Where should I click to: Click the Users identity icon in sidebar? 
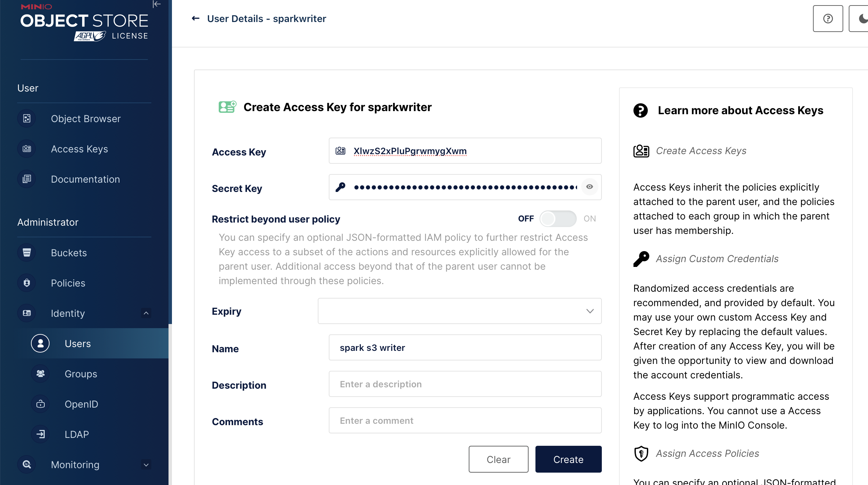40,343
